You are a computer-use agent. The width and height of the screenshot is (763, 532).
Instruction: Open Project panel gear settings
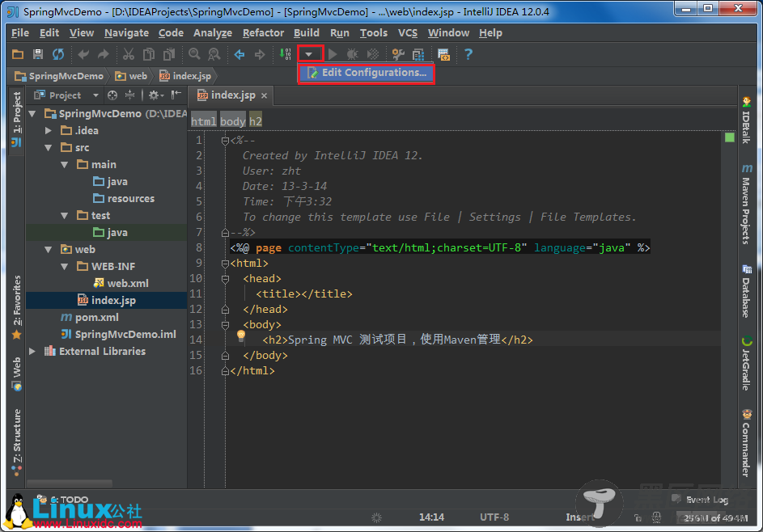(x=155, y=95)
